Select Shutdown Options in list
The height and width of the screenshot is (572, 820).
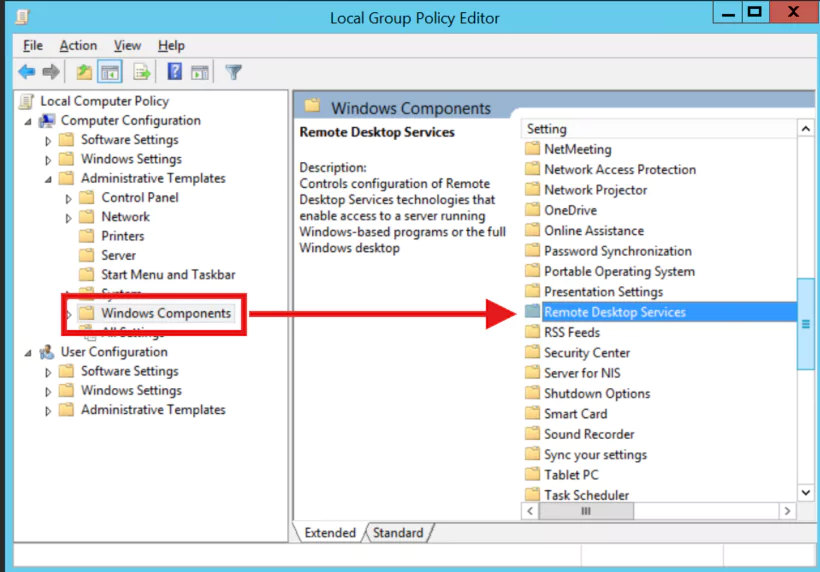597,394
